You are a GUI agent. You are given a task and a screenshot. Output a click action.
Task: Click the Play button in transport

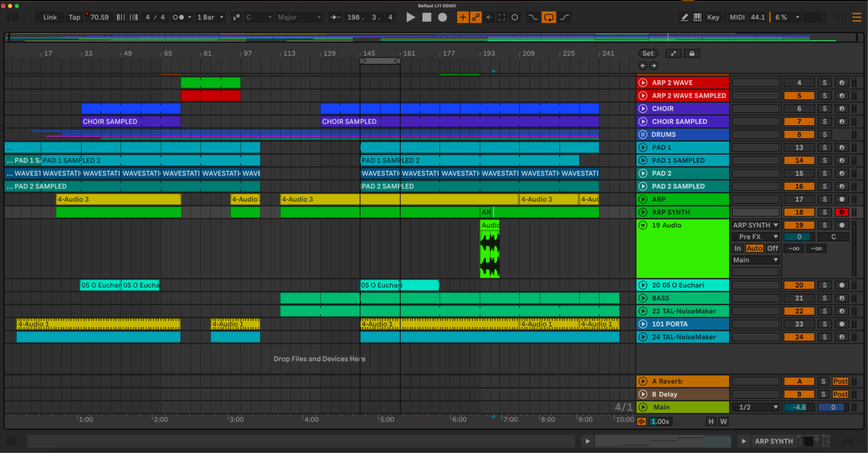[x=411, y=17]
